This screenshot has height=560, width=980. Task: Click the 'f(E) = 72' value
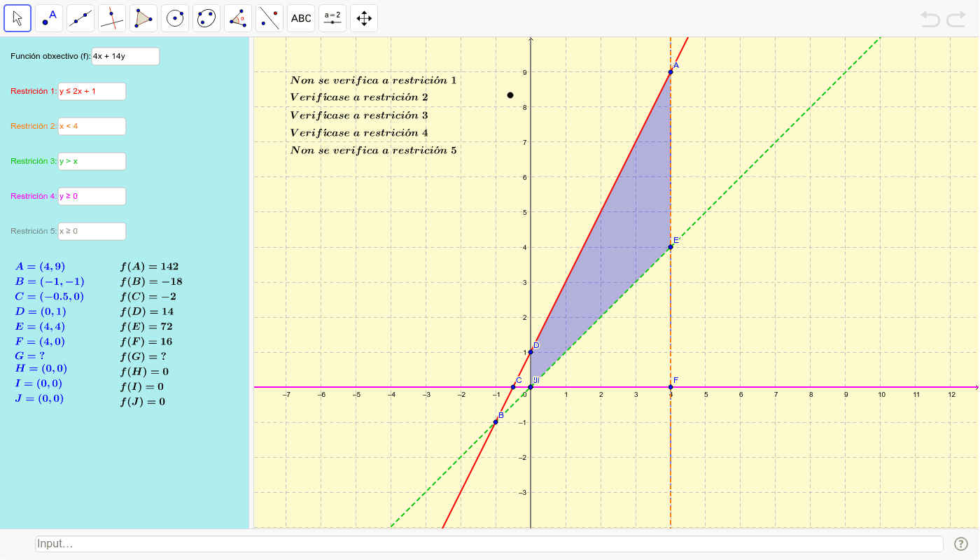[146, 327]
